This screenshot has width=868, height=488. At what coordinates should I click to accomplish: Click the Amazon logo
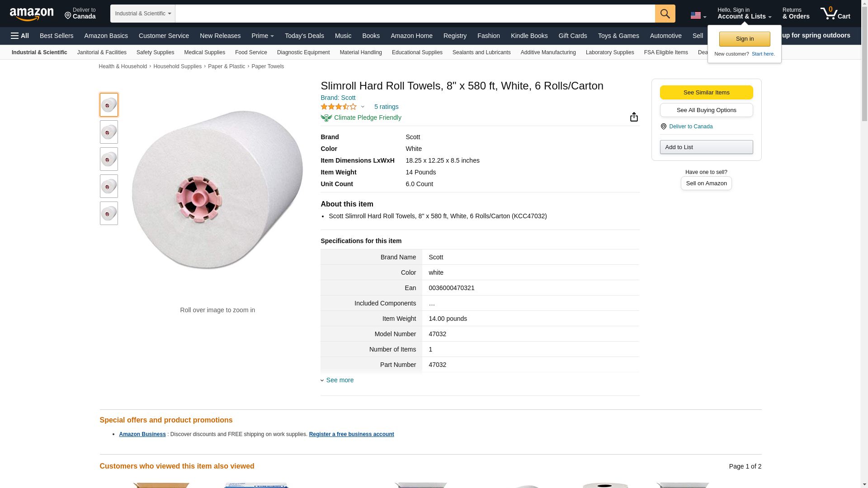(x=32, y=14)
